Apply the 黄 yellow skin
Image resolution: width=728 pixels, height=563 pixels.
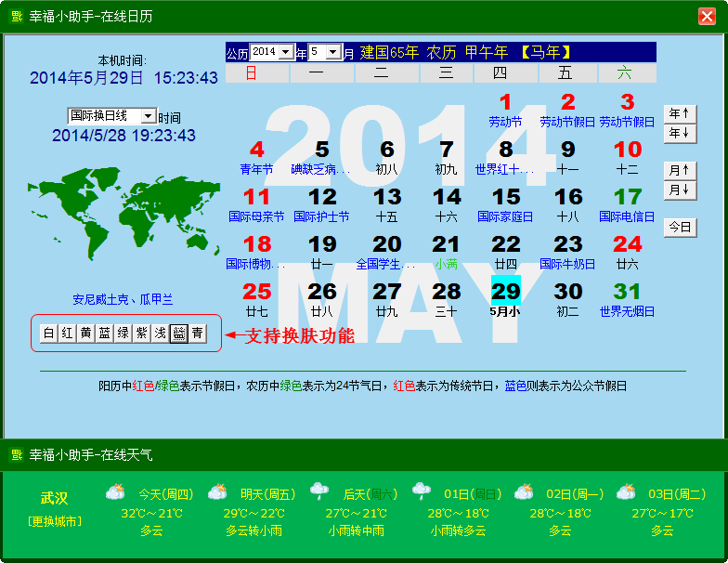pos(85,333)
